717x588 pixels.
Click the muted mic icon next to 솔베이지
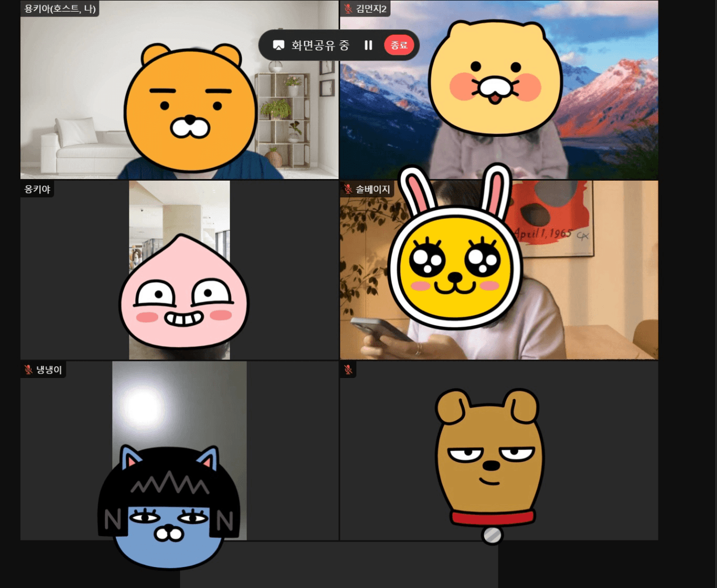348,189
